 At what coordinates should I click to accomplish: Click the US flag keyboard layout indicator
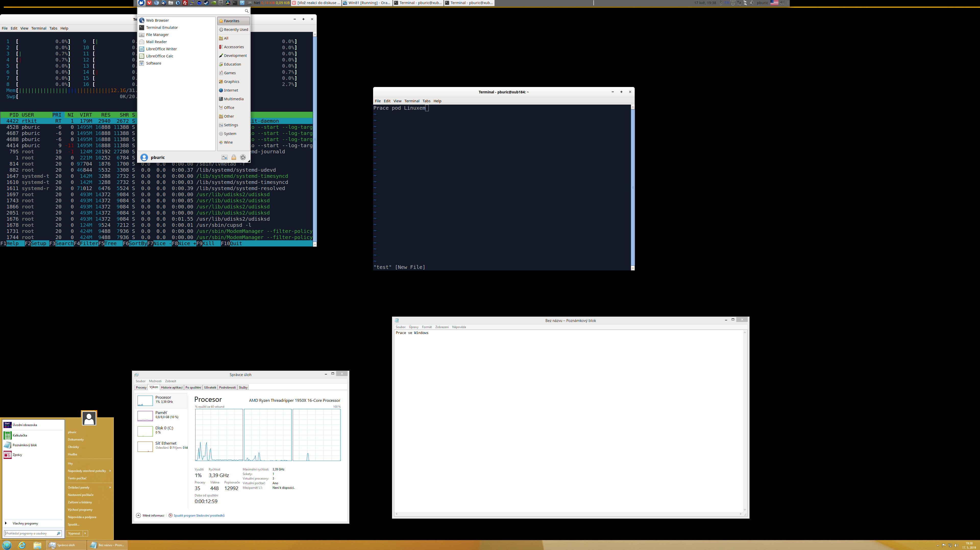pos(775,3)
